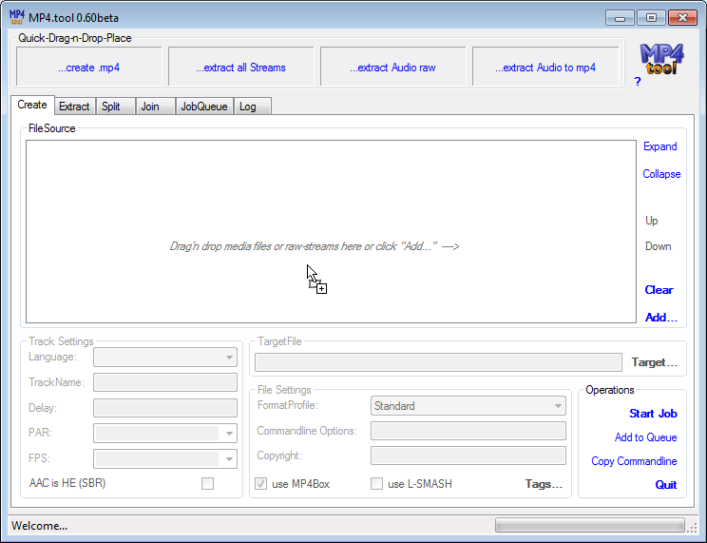This screenshot has height=543, width=707.
Task: Open the Language dropdown
Action: point(165,357)
